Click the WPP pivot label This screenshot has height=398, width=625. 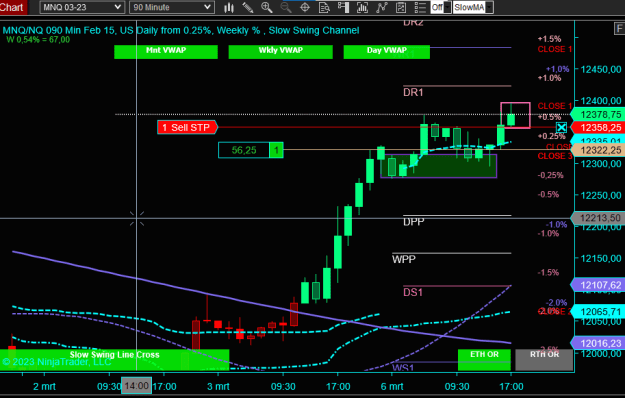[x=404, y=259]
